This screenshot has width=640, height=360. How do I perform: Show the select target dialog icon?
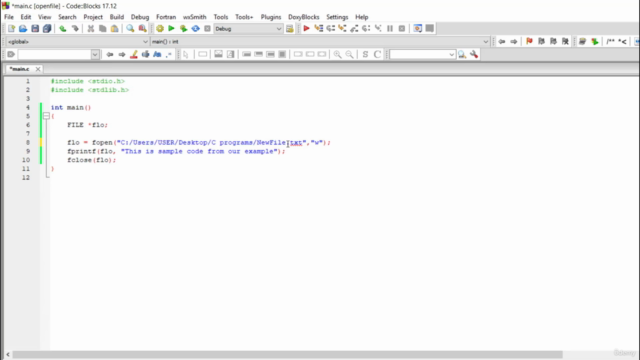(290, 29)
